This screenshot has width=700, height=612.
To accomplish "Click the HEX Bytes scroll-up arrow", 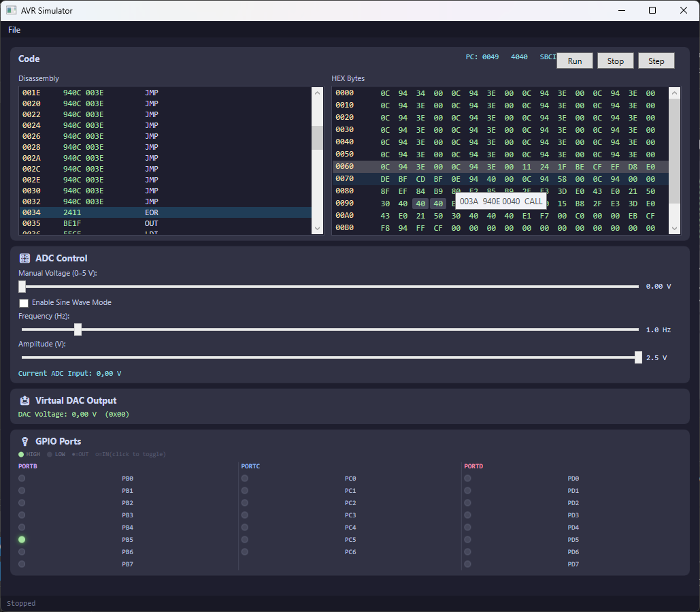I will point(674,93).
